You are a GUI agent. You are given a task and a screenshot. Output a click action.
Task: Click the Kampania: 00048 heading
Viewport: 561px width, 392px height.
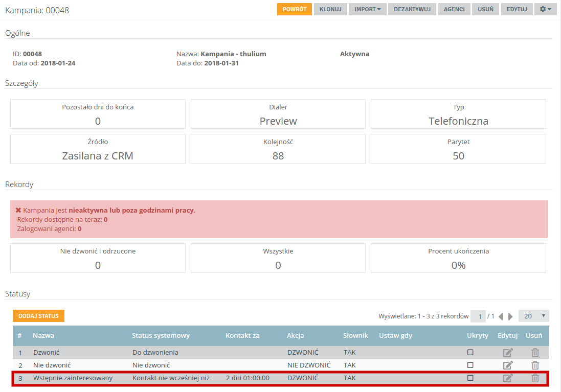coord(37,10)
